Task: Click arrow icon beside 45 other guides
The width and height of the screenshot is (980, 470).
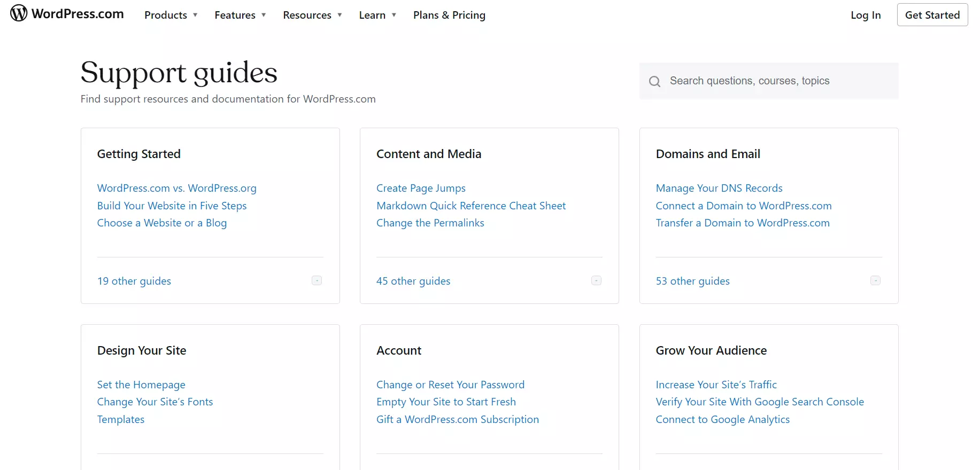Action: tap(596, 280)
